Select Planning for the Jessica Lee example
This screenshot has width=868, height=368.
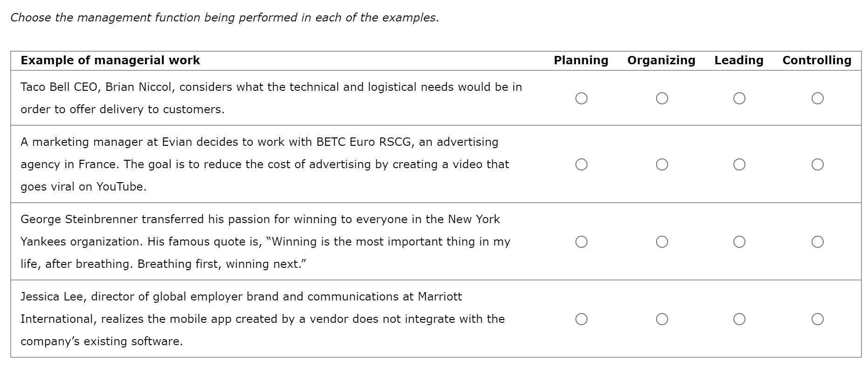pyautogui.click(x=581, y=319)
